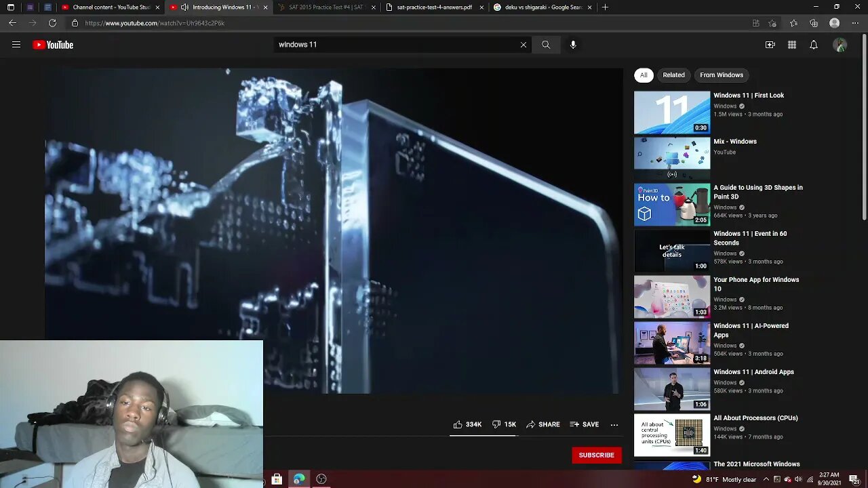The image size is (868, 488).
Task: Open the Mix - Windows playlist thumbnail
Action: (672, 159)
